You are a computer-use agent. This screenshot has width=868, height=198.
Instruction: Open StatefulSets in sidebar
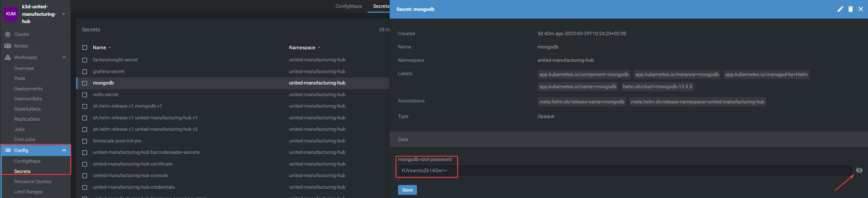coord(27,109)
